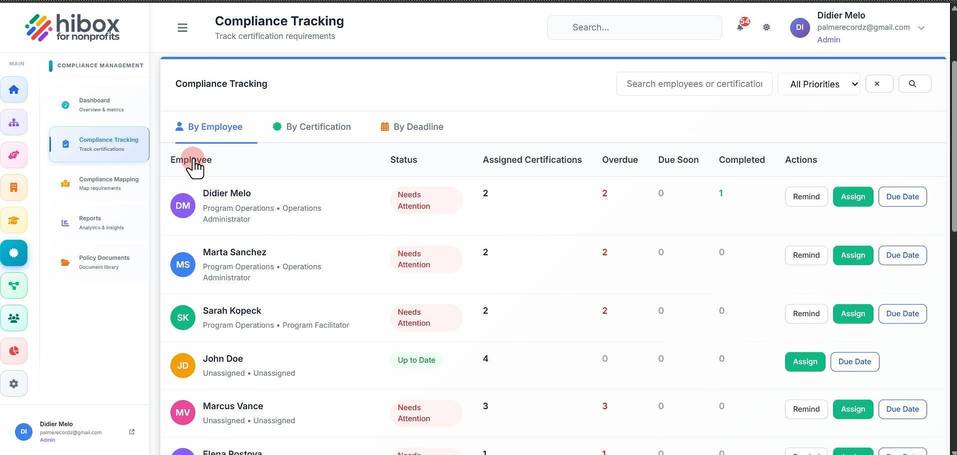The image size is (957, 455).
Task: Open Compliance Tracking in the side menu
Action: click(99, 144)
